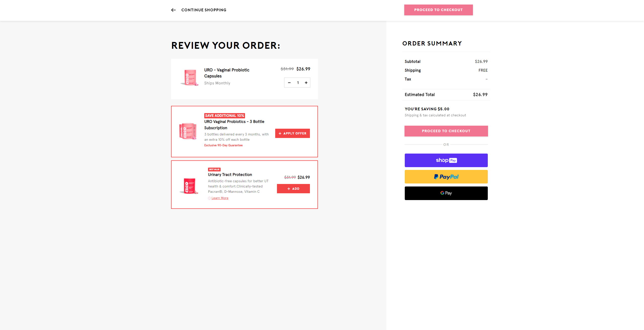The height and width of the screenshot is (330, 644).
Task: Click the Continue Shopping link
Action: tap(204, 10)
